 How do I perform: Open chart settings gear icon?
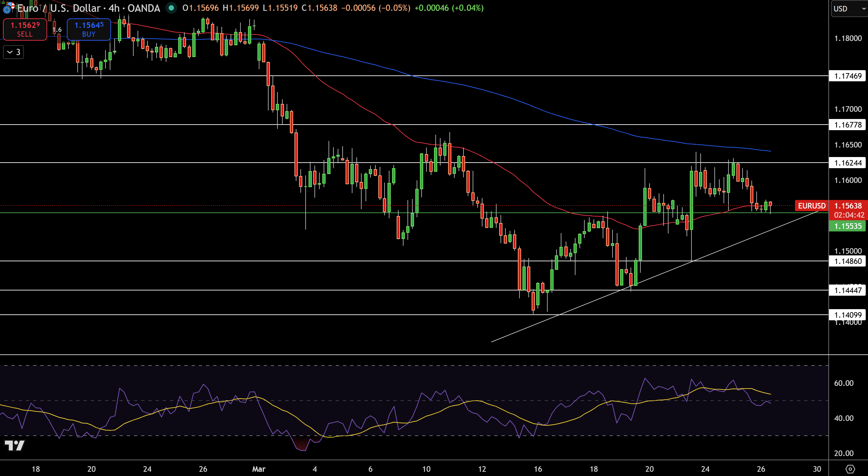(850, 469)
